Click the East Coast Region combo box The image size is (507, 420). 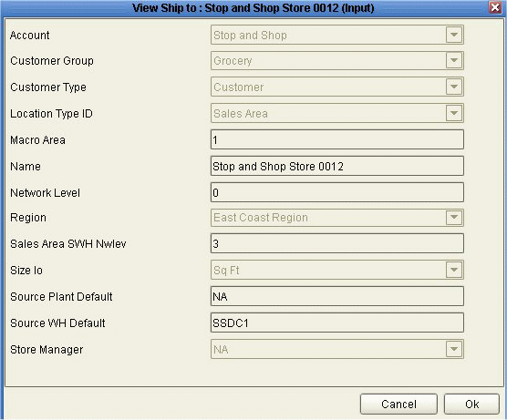click(336, 218)
